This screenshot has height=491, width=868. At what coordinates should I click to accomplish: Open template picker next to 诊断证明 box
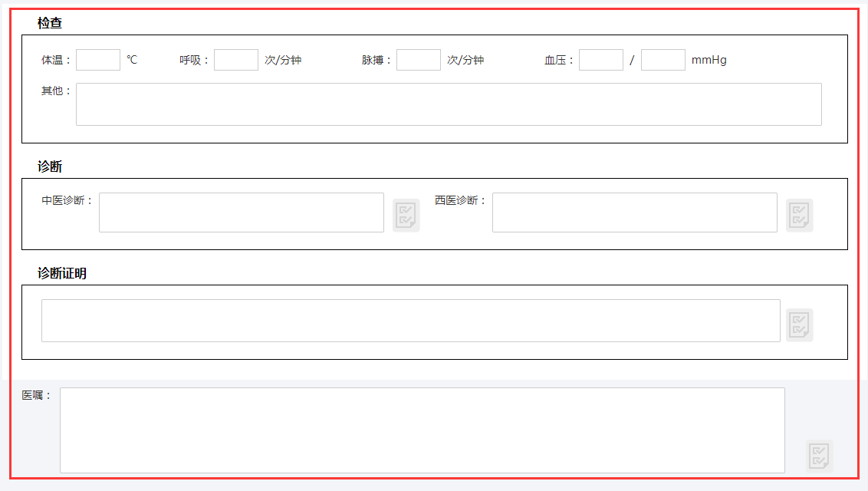[x=799, y=325]
